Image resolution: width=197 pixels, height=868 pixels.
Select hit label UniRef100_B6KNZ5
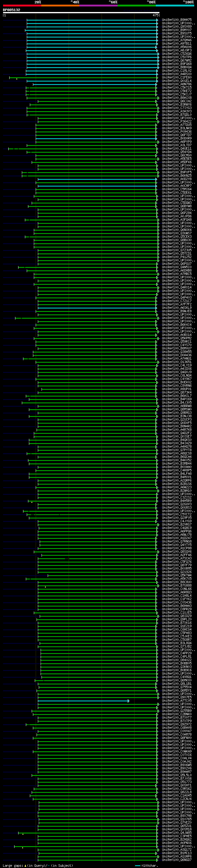[x=177, y=176]
